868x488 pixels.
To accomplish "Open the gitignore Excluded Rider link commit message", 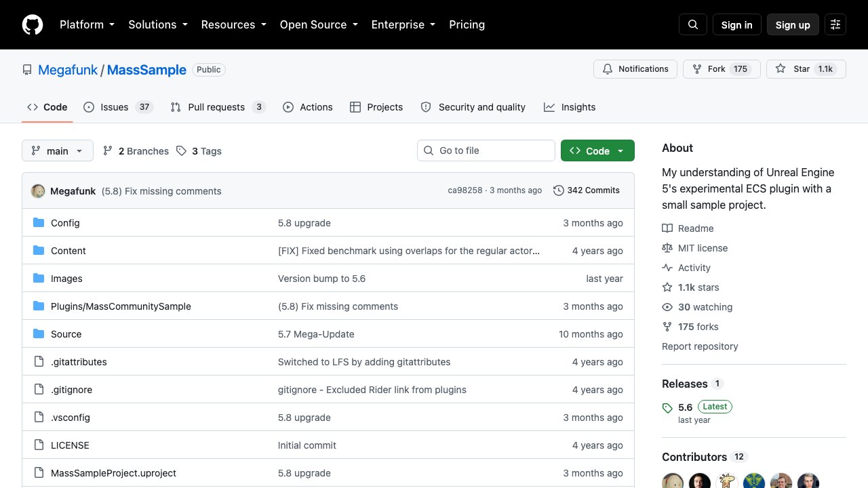I will tap(372, 390).
